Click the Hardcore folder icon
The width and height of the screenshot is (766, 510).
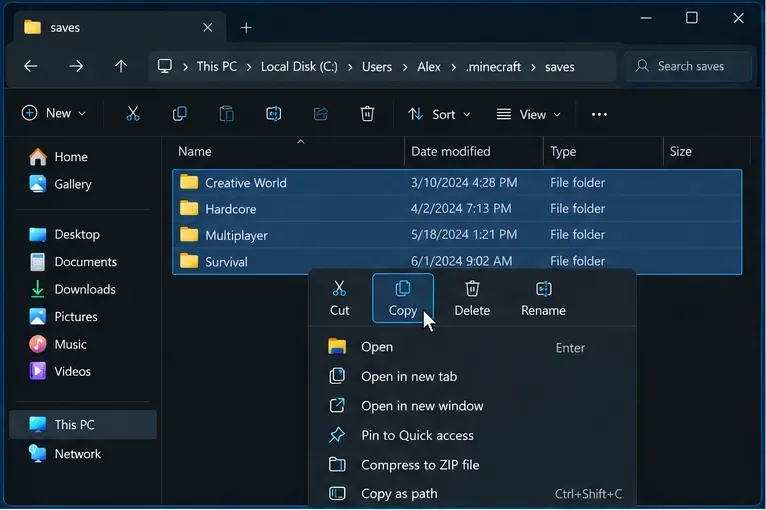(x=189, y=208)
